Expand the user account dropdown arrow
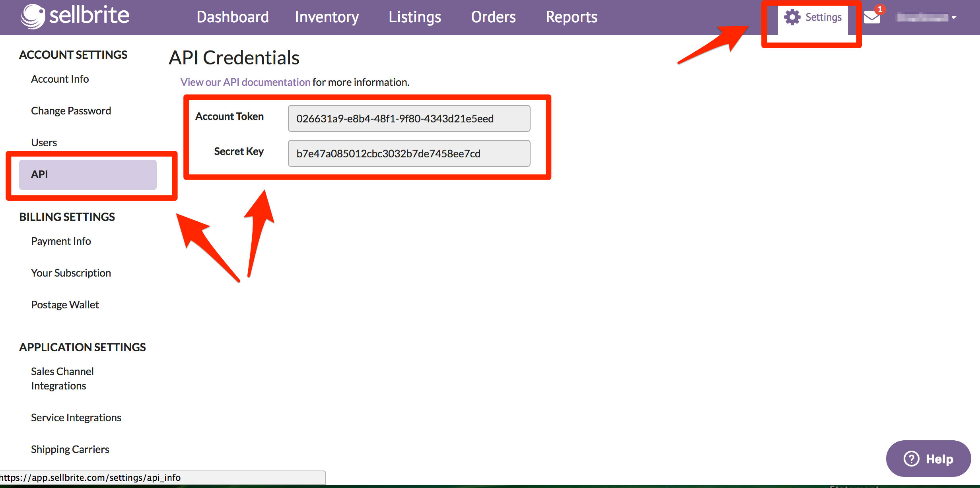 click(x=954, y=17)
